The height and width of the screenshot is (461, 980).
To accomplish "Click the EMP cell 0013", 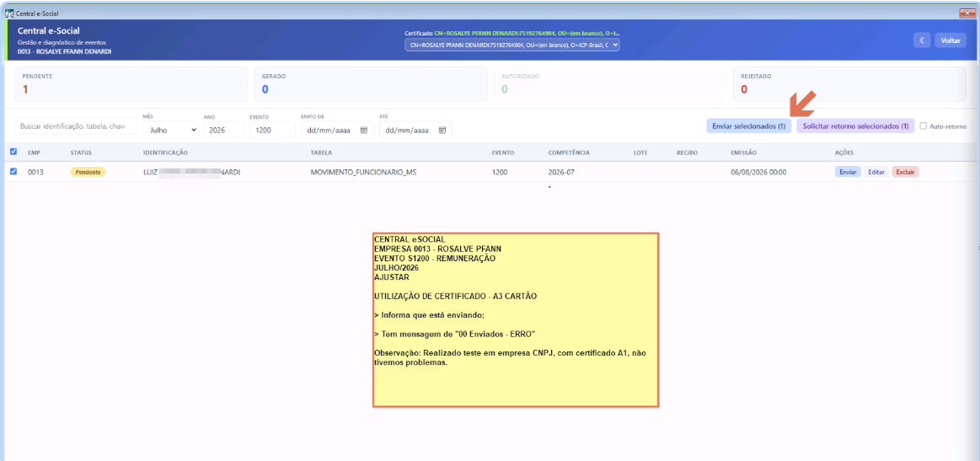I will click(x=35, y=172).
